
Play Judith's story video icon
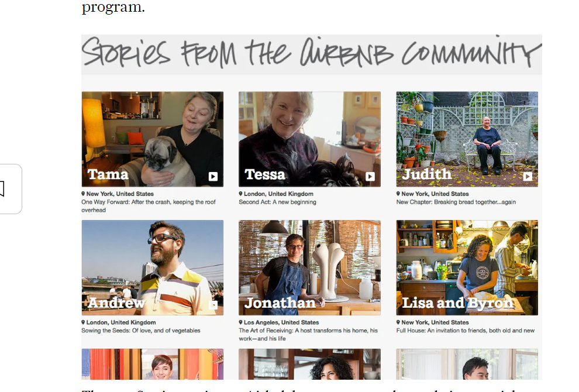[528, 177]
